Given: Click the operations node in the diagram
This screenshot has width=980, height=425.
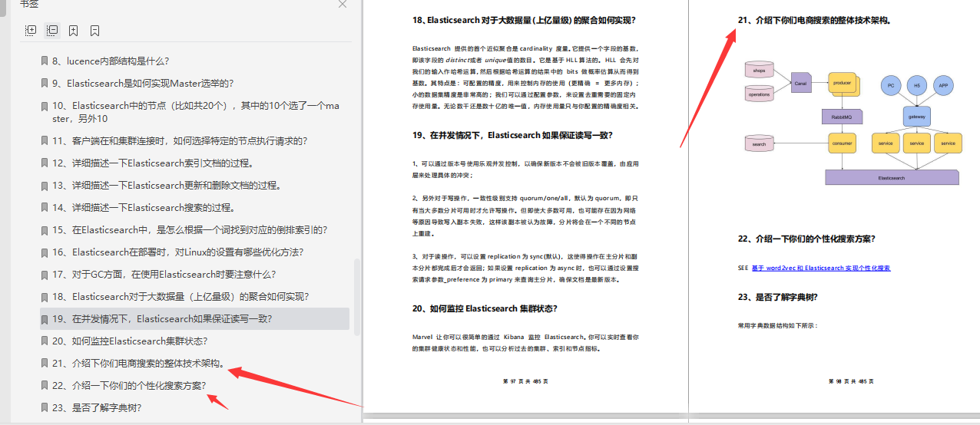Looking at the screenshot, I should pyautogui.click(x=759, y=94).
